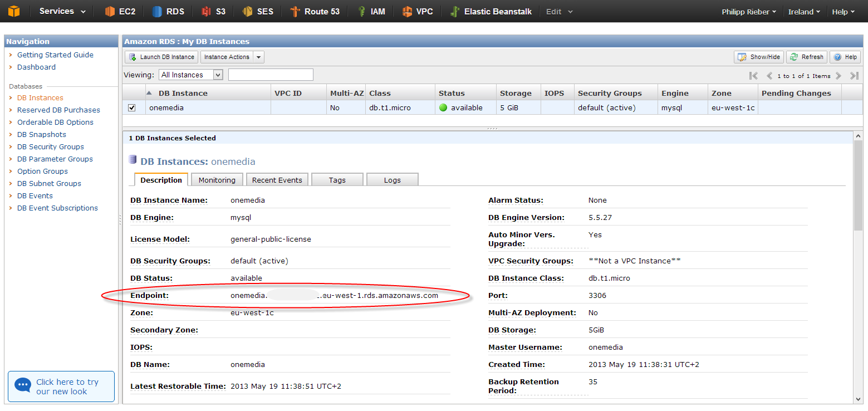Click the Help button in toolbar
868x411 pixels.
[x=845, y=57]
